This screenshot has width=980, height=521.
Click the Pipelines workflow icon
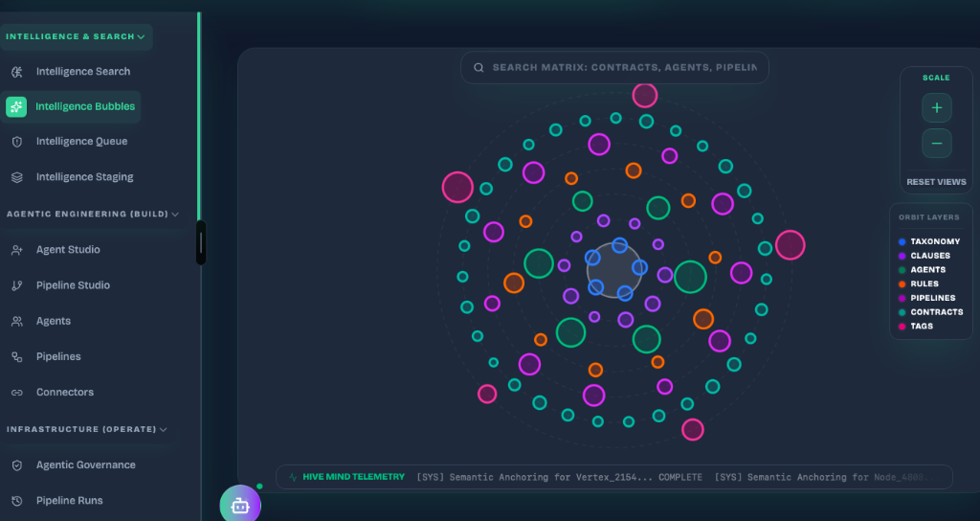17,357
